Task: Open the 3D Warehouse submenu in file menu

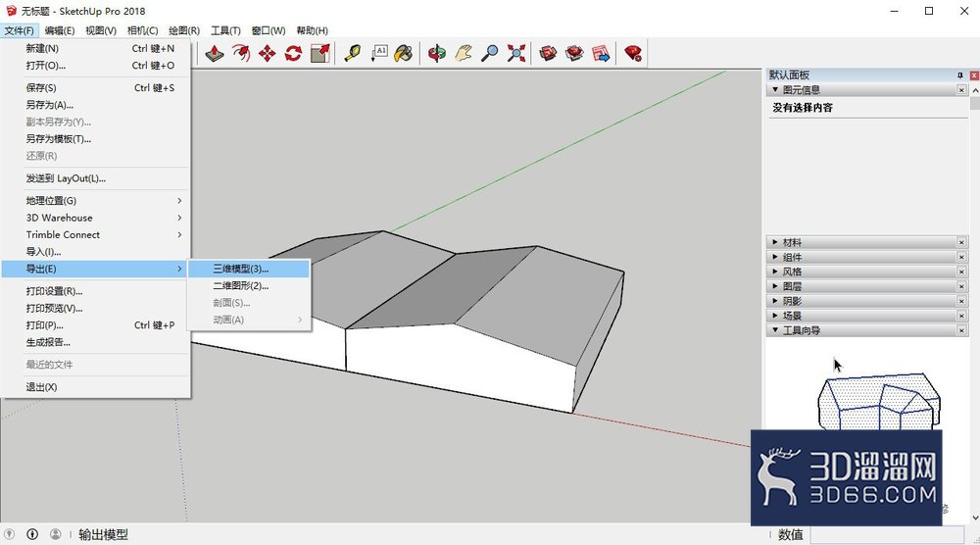Action: coord(95,218)
